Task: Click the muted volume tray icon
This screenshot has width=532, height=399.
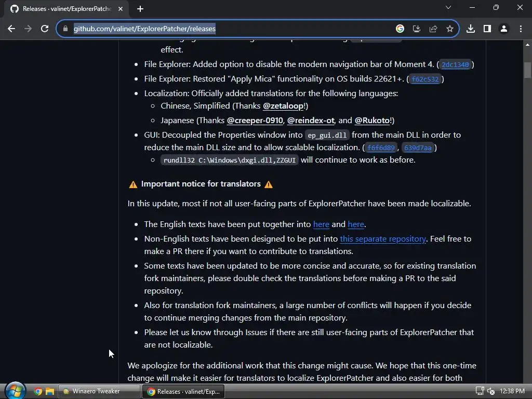Action: 490,391
